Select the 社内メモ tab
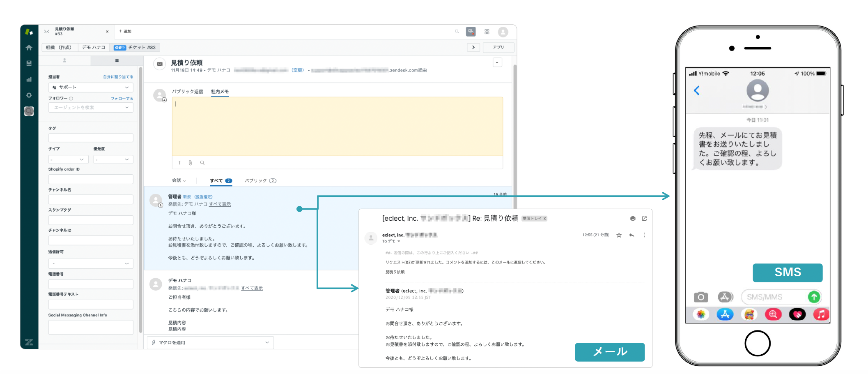868x374 pixels. 220,92
